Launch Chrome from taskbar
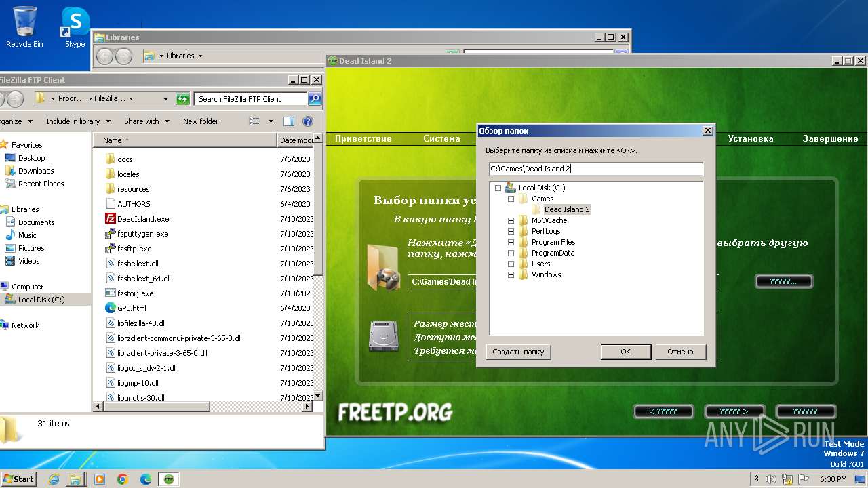 [x=123, y=479]
